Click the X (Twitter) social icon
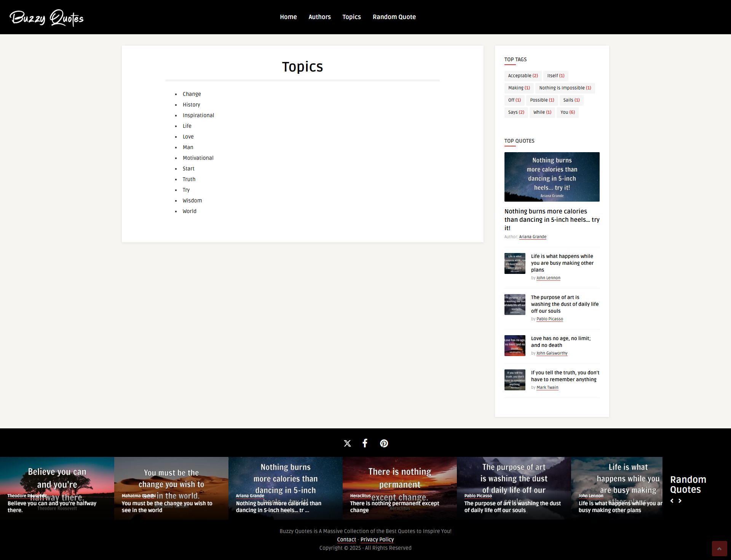Image resolution: width=731 pixels, height=560 pixels. point(347,443)
